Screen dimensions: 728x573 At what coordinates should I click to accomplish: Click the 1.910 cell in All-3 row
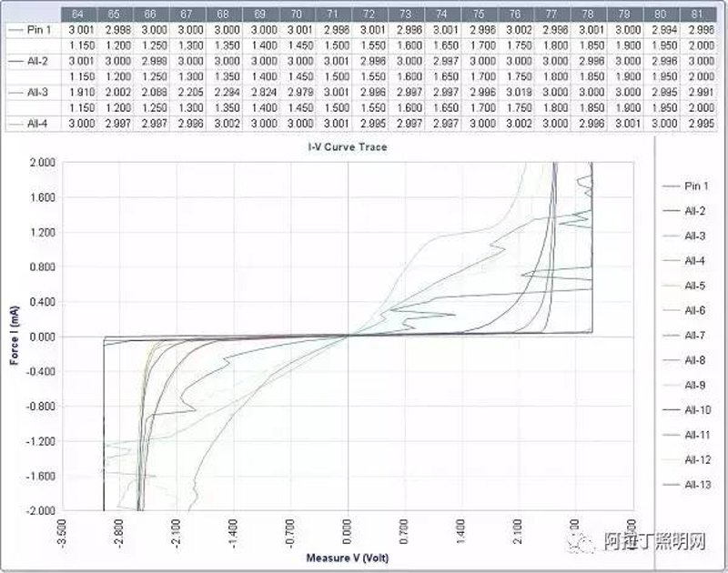(x=82, y=93)
